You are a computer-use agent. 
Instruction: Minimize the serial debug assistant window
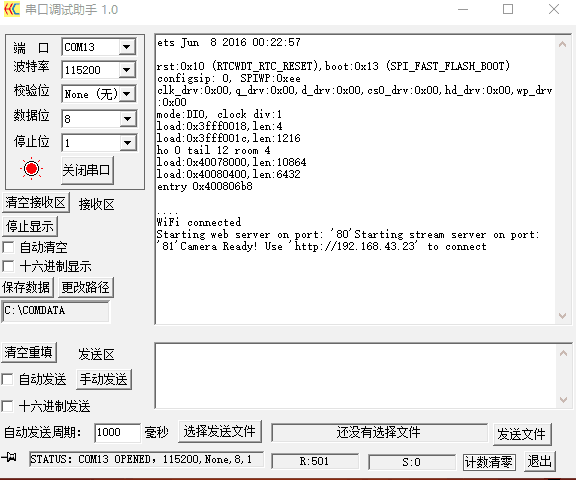point(463,9)
